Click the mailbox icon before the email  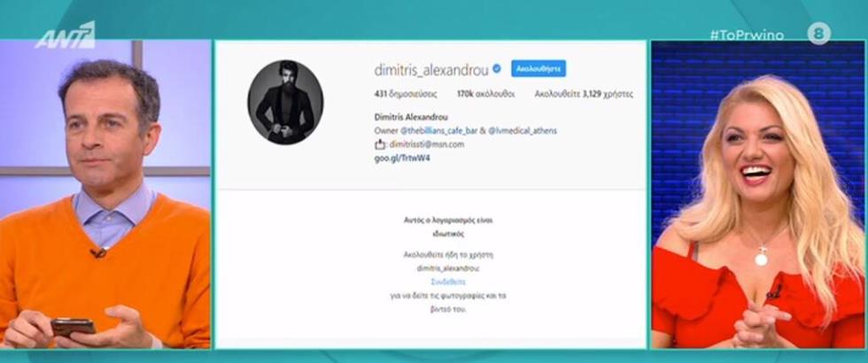coord(380,144)
